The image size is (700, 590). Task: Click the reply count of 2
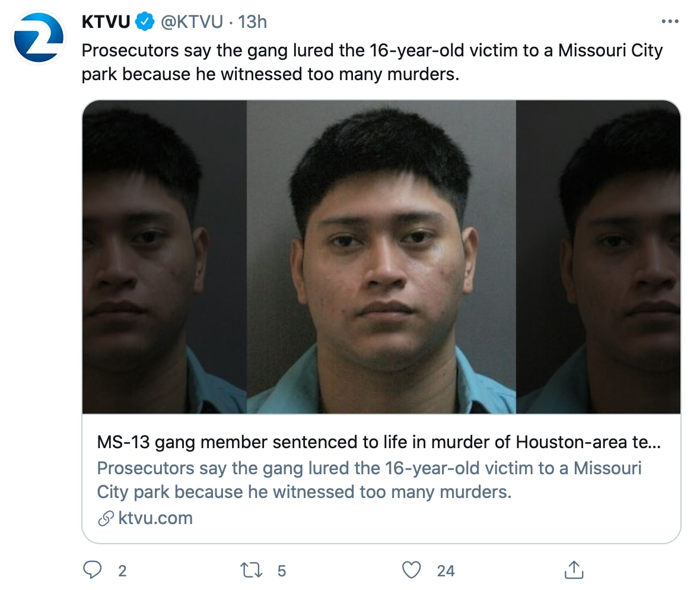pyautogui.click(x=122, y=571)
